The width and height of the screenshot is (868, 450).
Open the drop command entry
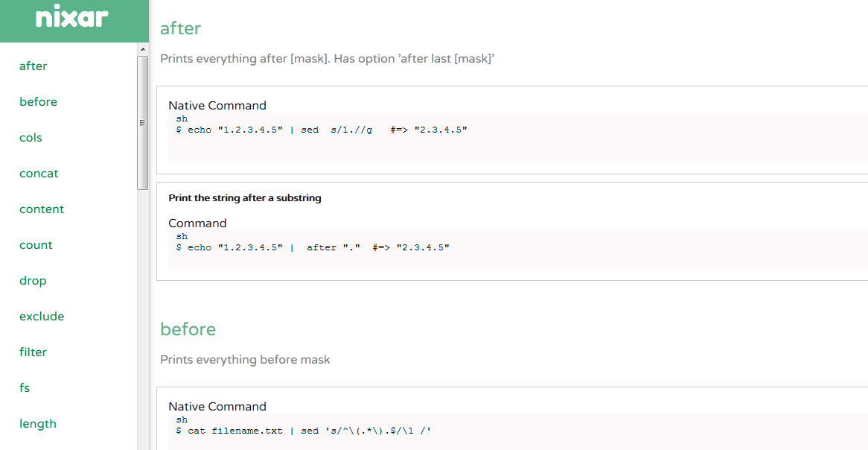(x=33, y=280)
